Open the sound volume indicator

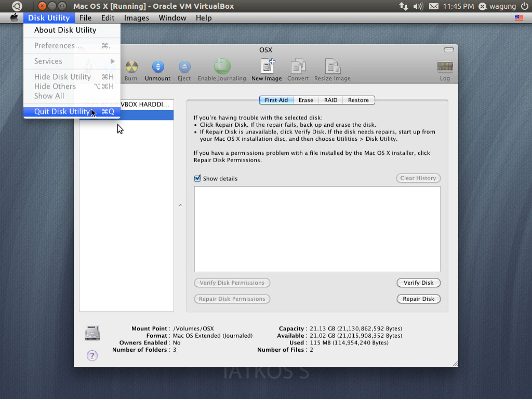(418, 6)
